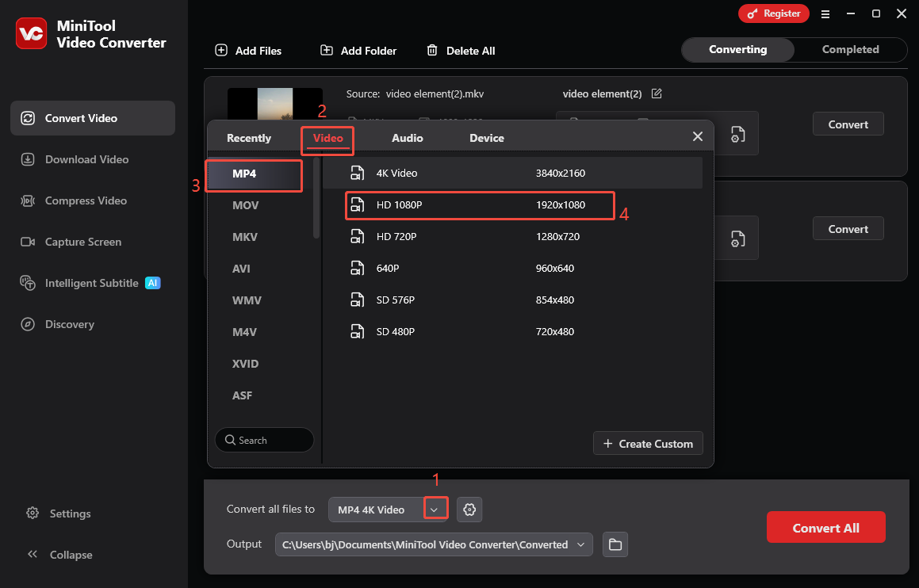Screen dimensions: 919x588
Task: Browse output folder icon
Action: click(615, 544)
